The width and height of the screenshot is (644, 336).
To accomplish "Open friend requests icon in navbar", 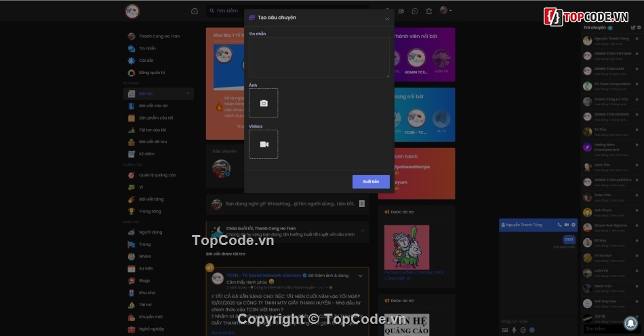I will pyautogui.click(x=401, y=11).
